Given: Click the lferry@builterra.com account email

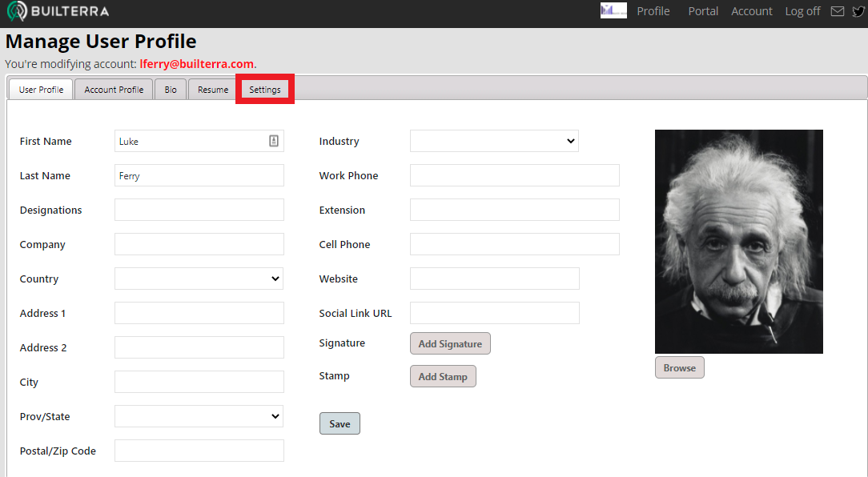Looking at the screenshot, I should pyautogui.click(x=196, y=64).
